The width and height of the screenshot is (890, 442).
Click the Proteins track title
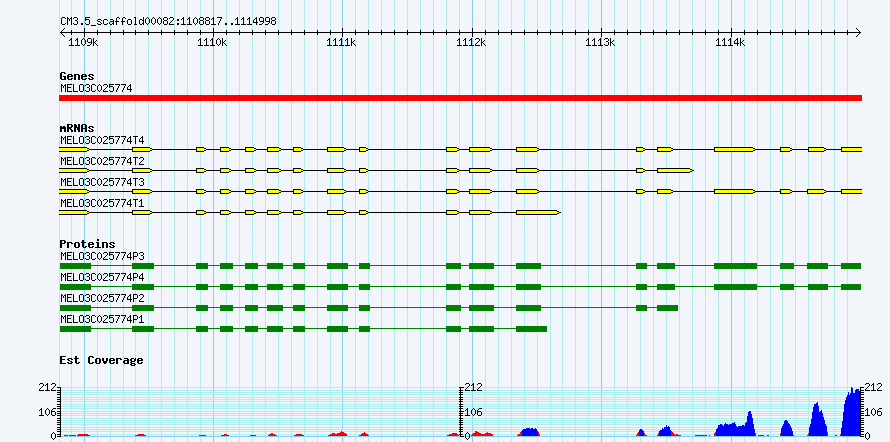coord(87,244)
